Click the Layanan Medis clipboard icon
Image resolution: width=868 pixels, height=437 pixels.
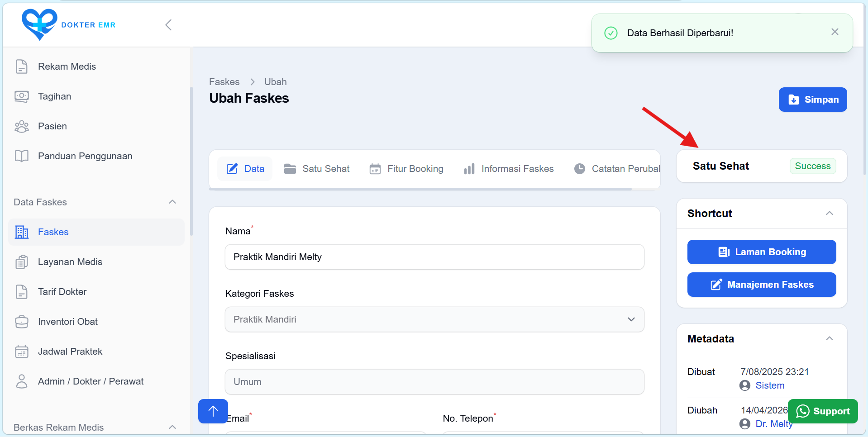click(22, 262)
